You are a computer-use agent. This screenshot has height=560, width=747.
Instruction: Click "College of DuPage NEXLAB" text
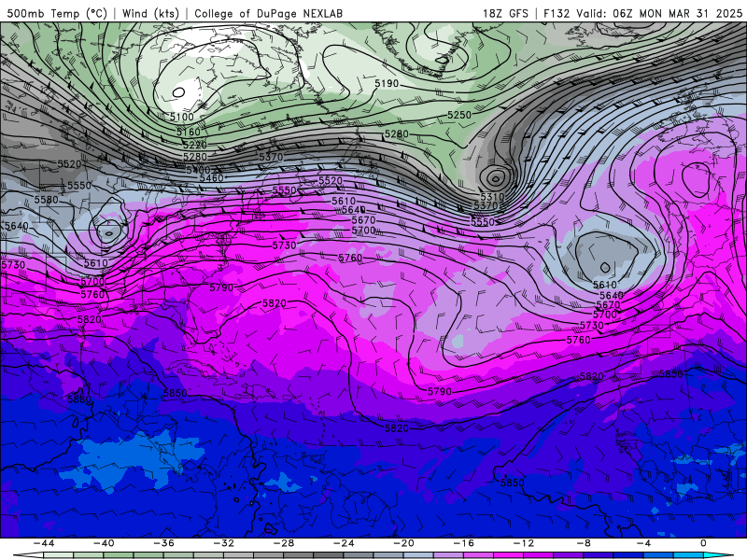coord(268,13)
